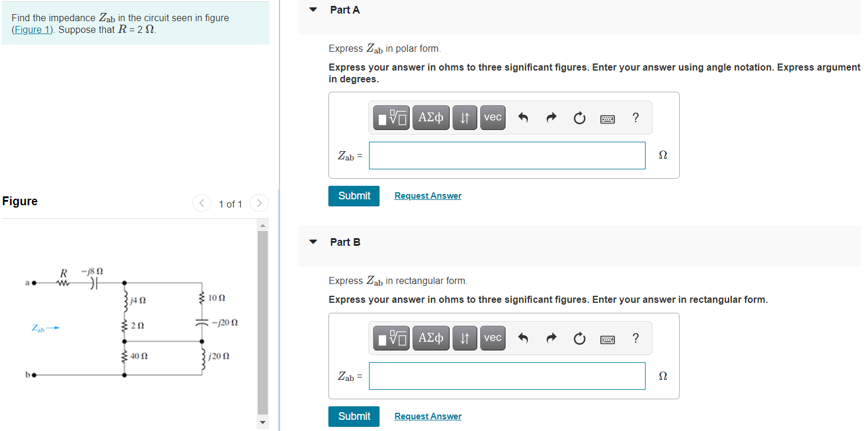
Task: Redo edit in Part A toolbar
Action: (x=551, y=118)
